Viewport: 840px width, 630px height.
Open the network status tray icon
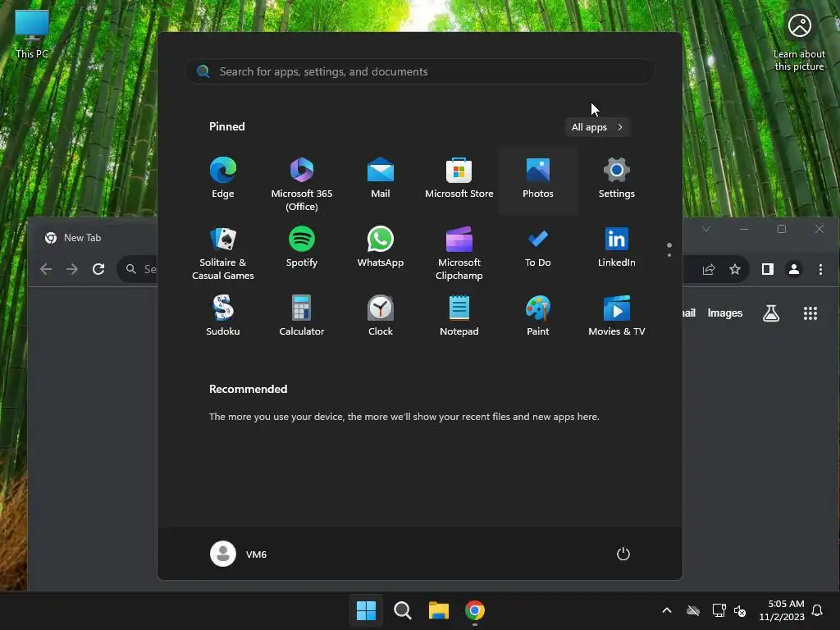(x=719, y=610)
